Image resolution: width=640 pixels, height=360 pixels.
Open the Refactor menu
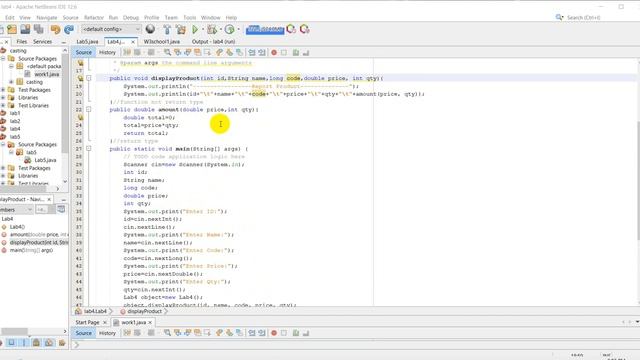[93, 18]
